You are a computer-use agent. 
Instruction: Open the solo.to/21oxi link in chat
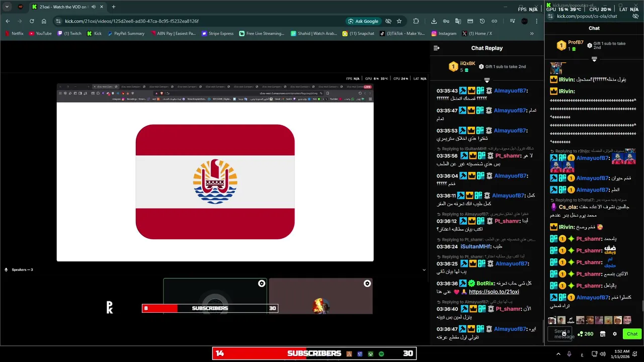tap(494, 292)
